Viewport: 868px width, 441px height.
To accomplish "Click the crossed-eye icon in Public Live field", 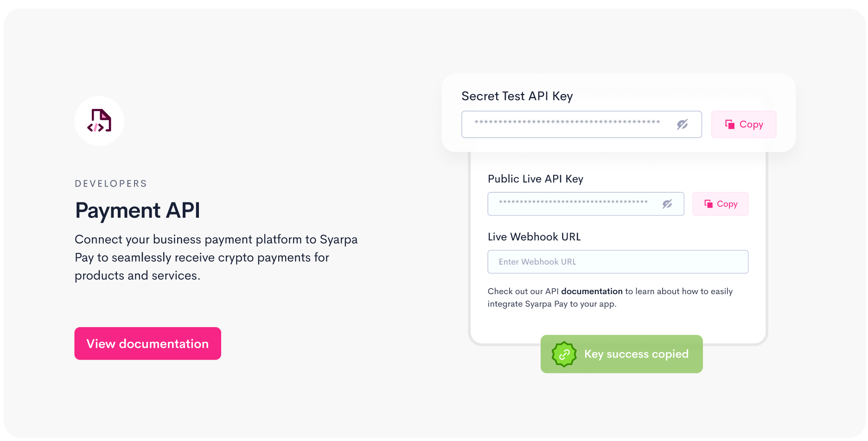I will 667,203.
